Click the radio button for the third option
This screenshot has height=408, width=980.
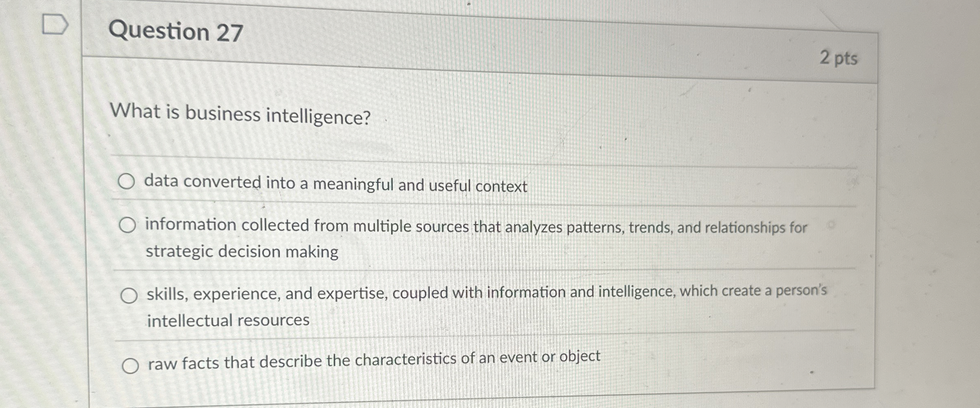pos(130,294)
